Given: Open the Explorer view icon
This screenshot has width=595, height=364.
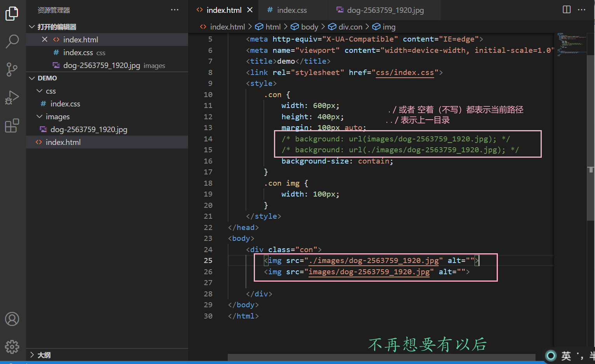Looking at the screenshot, I should point(12,13).
